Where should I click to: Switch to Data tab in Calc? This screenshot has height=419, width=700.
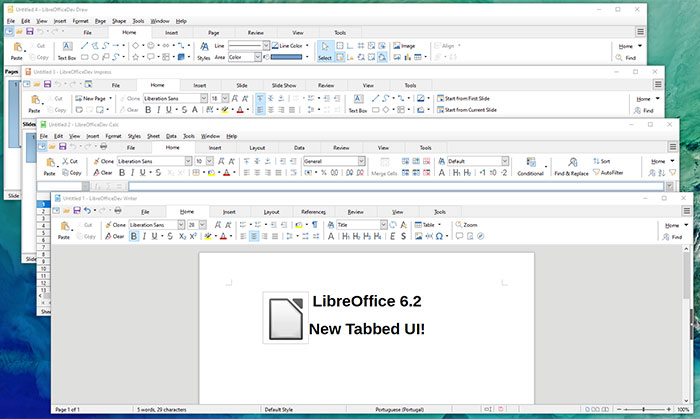point(299,148)
